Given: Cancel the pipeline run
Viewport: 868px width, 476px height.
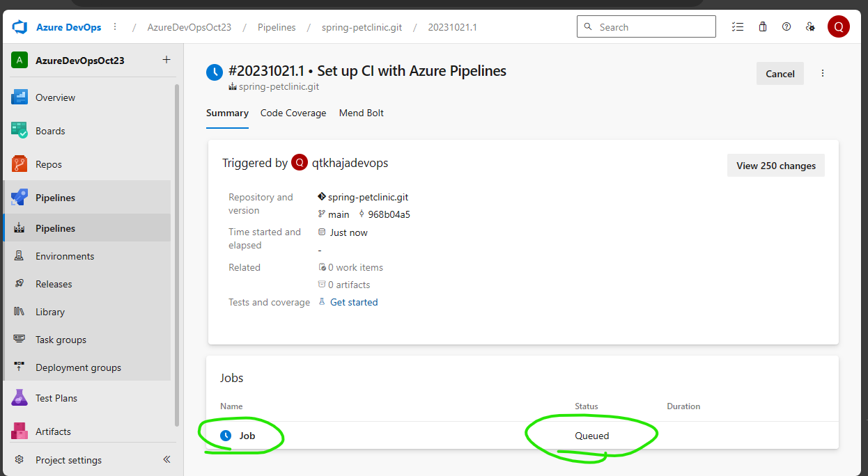Looking at the screenshot, I should 780,74.
